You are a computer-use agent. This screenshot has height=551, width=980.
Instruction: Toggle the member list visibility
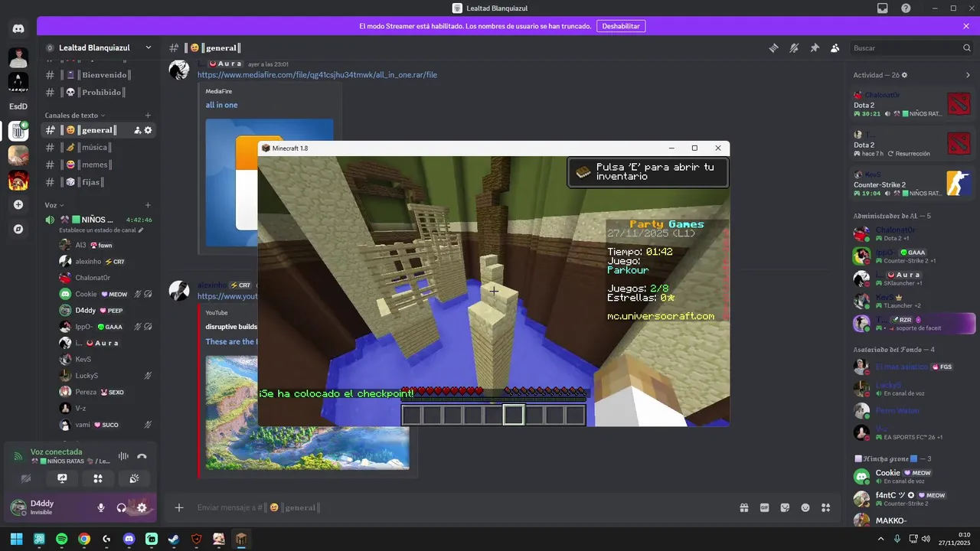coord(835,47)
